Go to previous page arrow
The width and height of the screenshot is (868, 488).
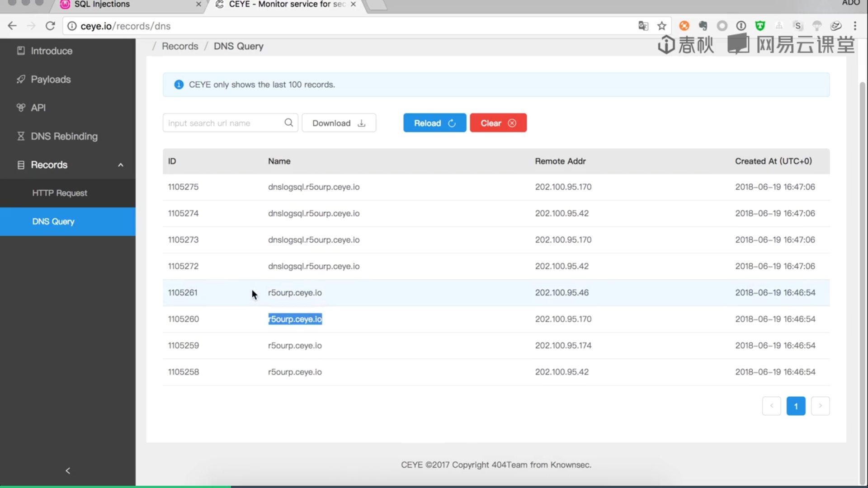coord(771,406)
